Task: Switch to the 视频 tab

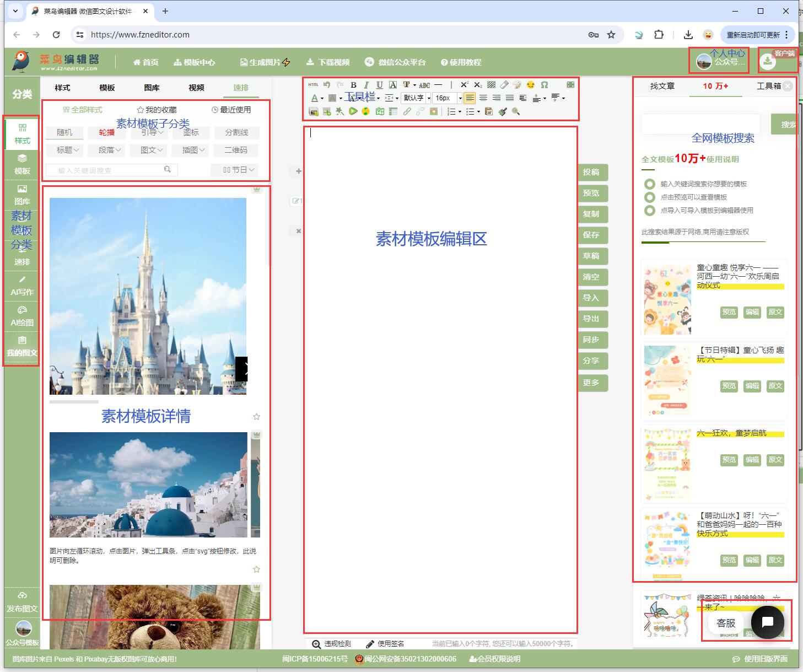Action: point(196,88)
